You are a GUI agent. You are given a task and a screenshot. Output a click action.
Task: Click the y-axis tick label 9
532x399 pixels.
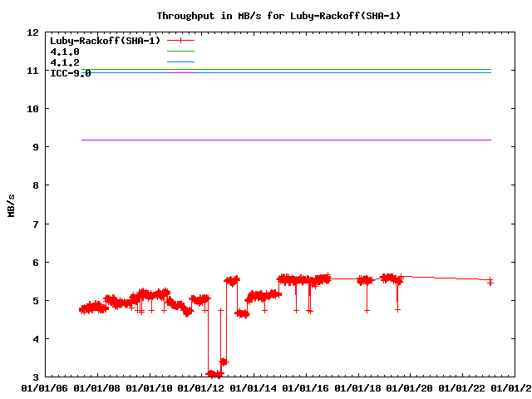tap(36, 147)
